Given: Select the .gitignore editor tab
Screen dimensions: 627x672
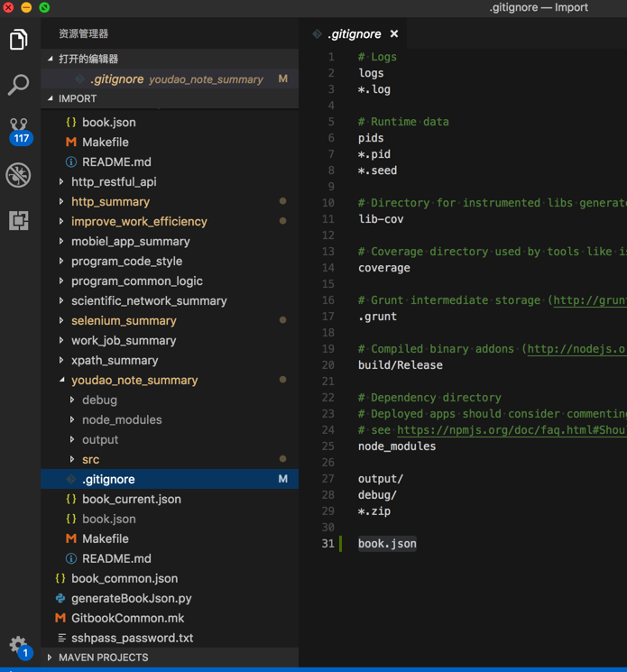Looking at the screenshot, I should click(x=354, y=34).
